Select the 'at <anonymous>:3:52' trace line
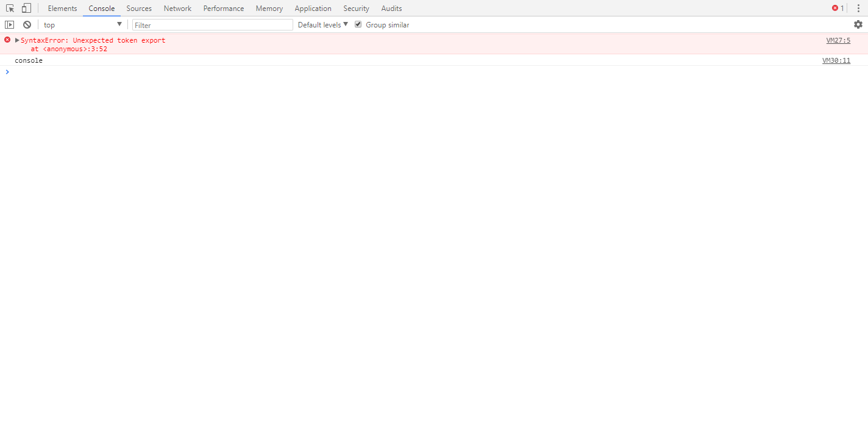 (x=69, y=49)
